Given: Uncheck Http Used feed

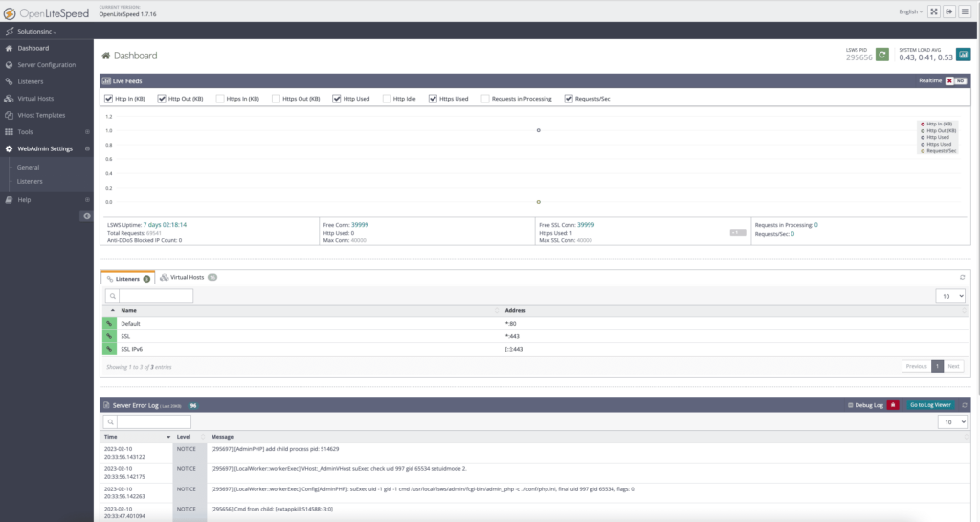Looking at the screenshot, I should [x=337, y=99].
